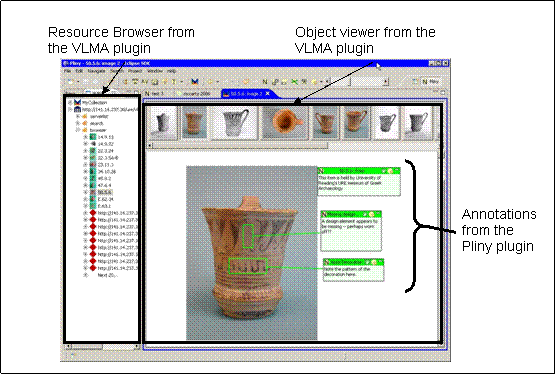Click the thumbnail strip horizontal scrollbar

(238, 145)
